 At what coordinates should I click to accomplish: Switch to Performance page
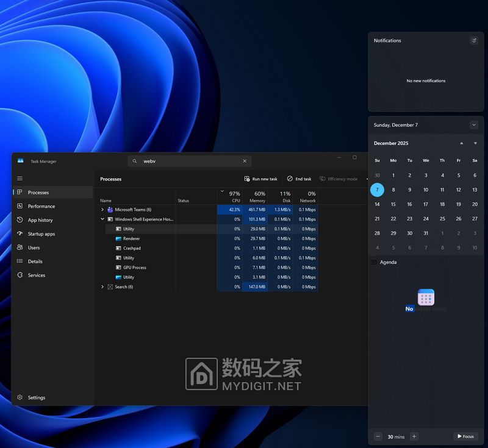tap(53, 206)
